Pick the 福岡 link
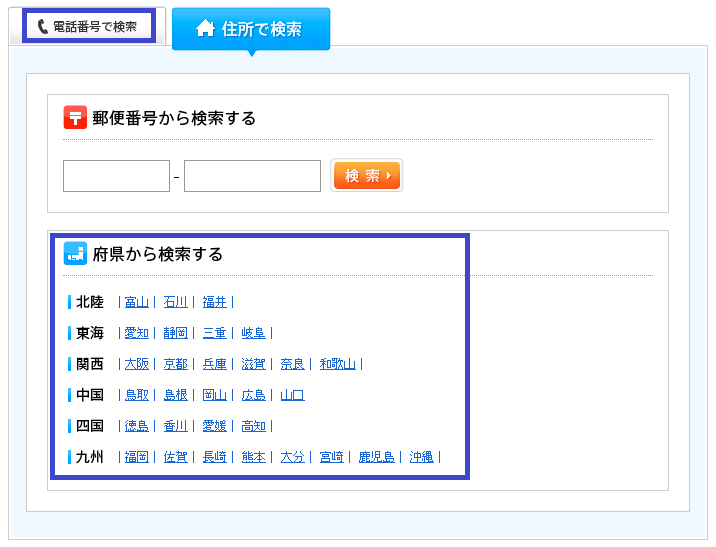 click(x=137, y=457)
